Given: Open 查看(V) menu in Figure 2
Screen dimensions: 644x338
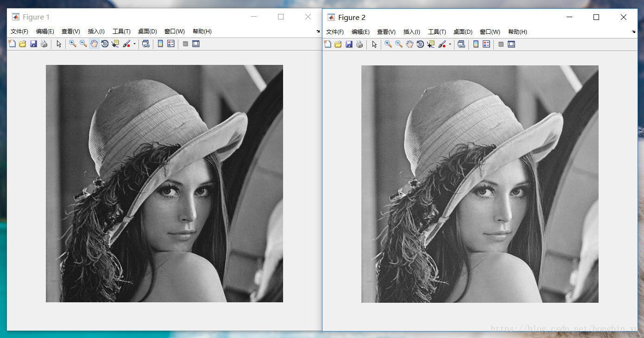Looking at the screenshot, I should click(x=386, y=32).
